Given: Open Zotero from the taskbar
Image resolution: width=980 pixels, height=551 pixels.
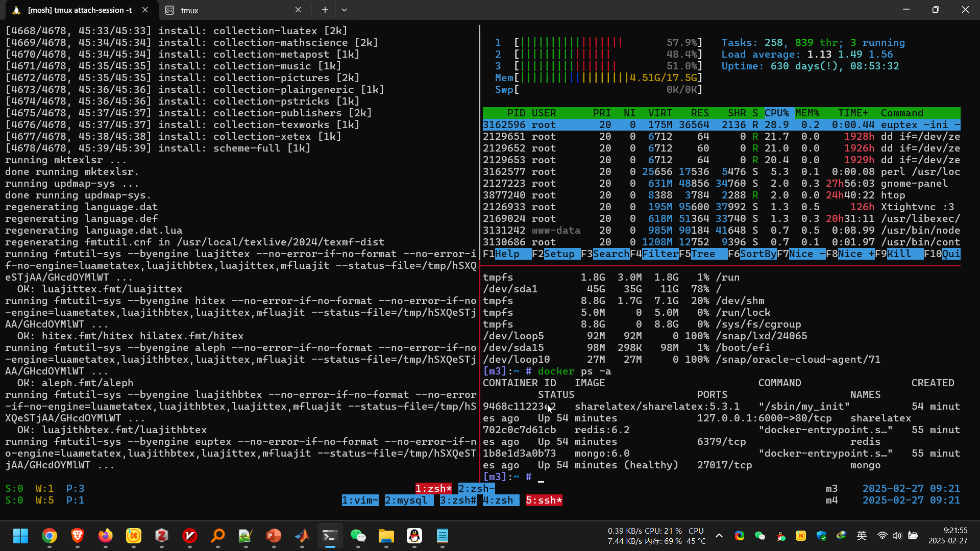Looking at the screenshot, I should 162,536.
